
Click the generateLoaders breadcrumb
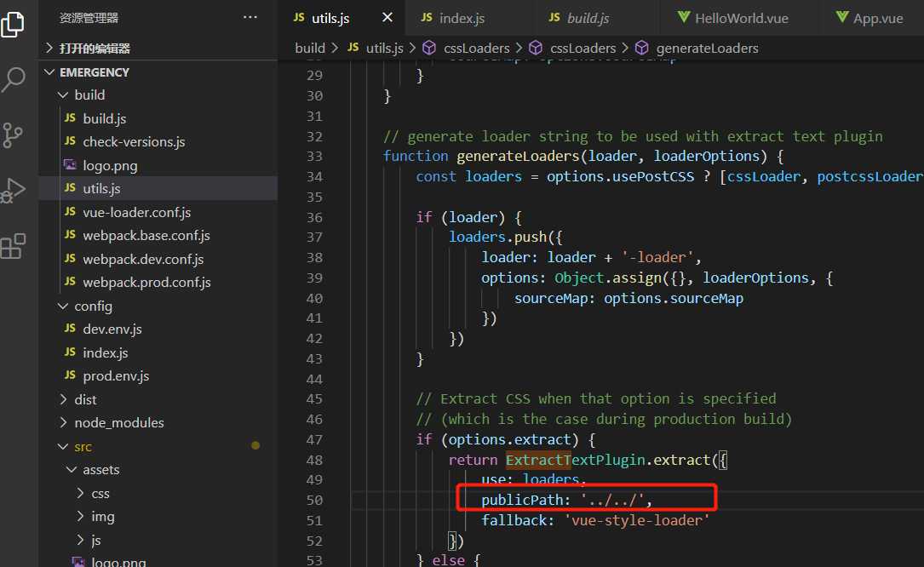697,49
